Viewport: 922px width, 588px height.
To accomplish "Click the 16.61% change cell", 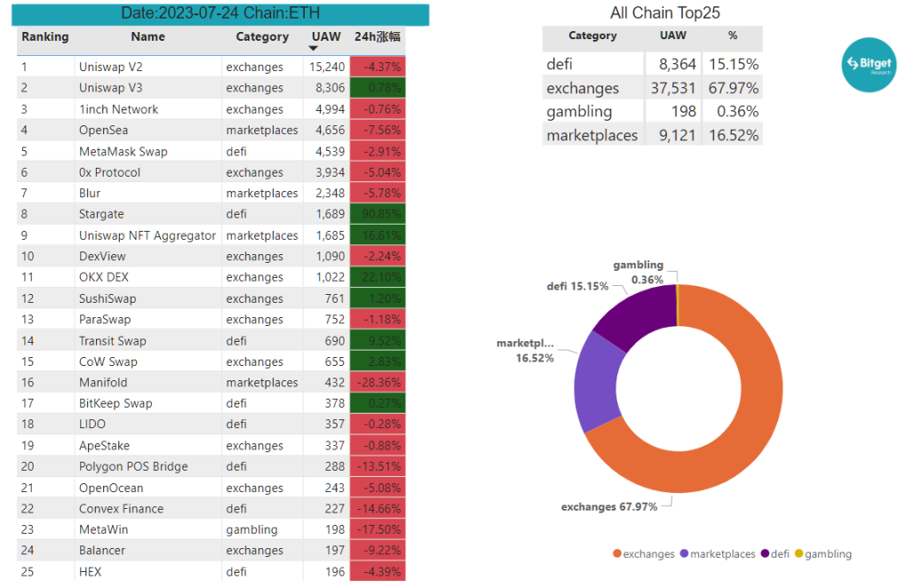I will pos(378,235).
